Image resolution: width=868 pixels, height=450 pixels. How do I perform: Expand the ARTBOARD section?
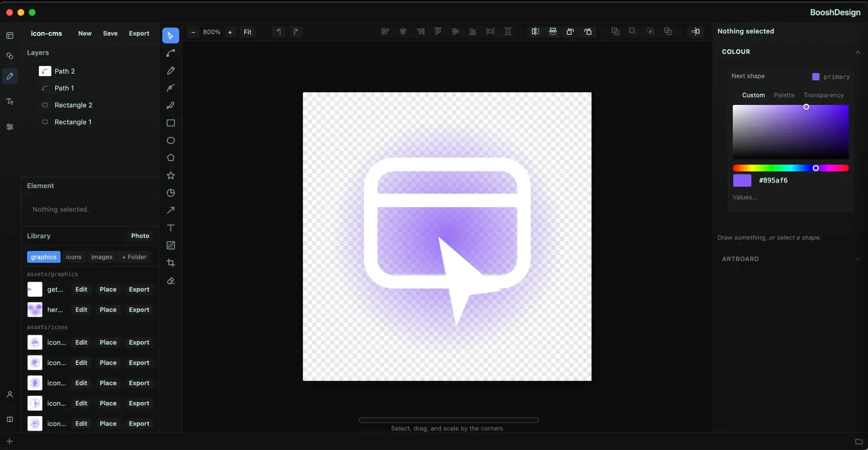pos(858,259)
